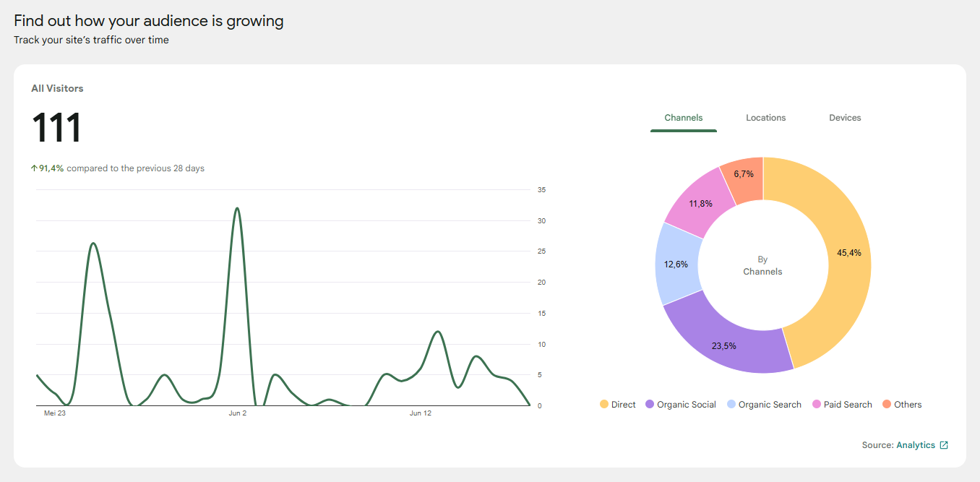
Task: Click the 6,7% Others donut segment
Action: click(744, 175)
